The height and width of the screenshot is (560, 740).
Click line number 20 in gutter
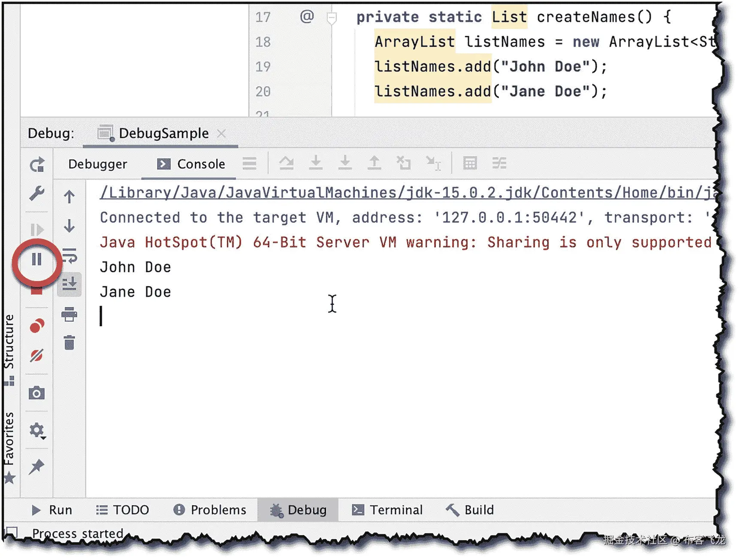pos(263,91)
